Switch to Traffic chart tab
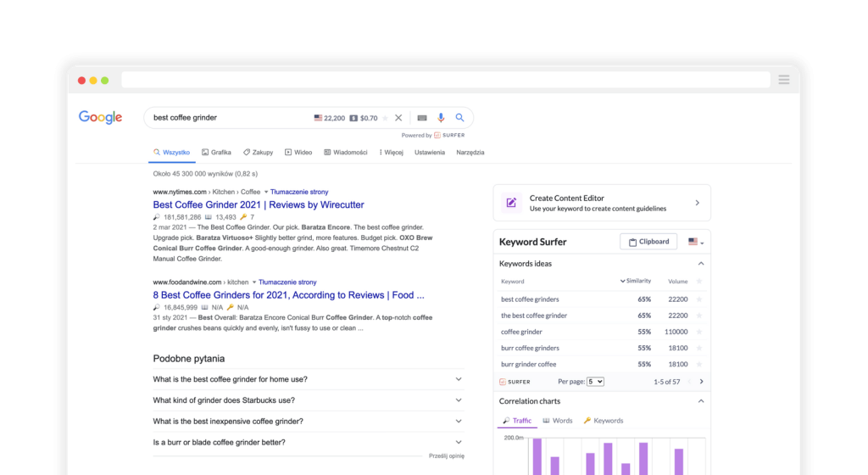 [x=517, y=421]
